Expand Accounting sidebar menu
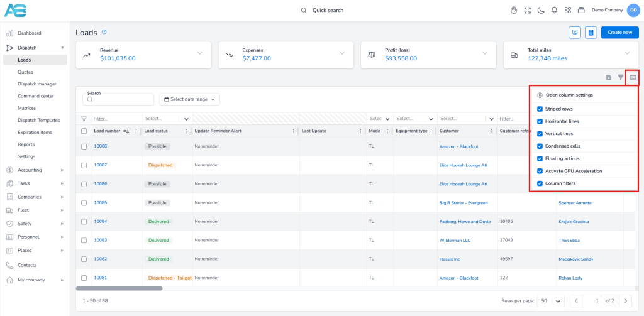 coord(35,170)
